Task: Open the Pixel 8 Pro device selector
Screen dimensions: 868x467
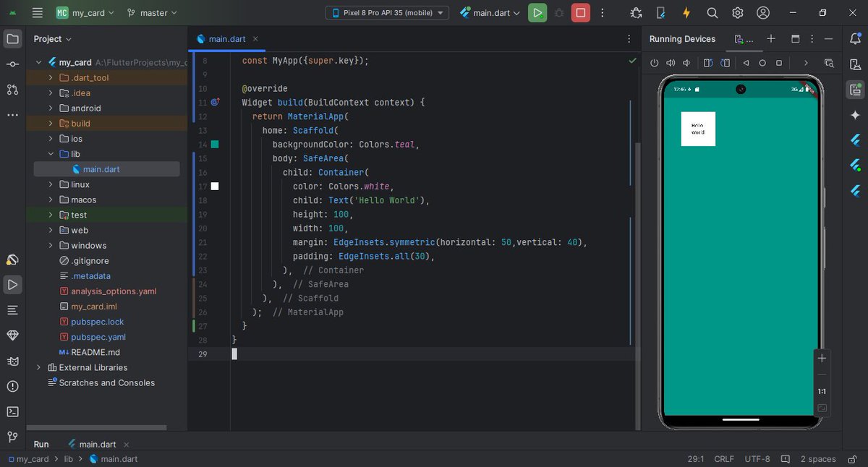Action: (x=387, y=13)
